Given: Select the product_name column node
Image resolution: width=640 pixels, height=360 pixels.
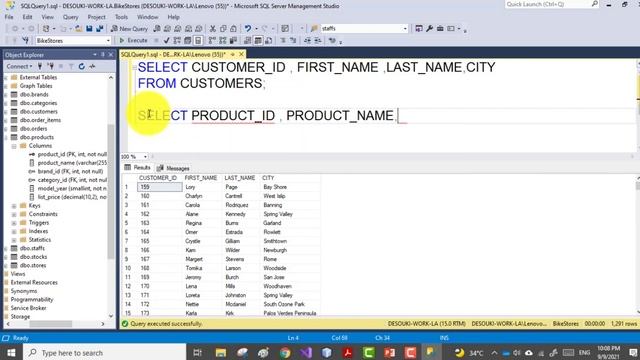Looking at the screenshot, I should [72, 163].
